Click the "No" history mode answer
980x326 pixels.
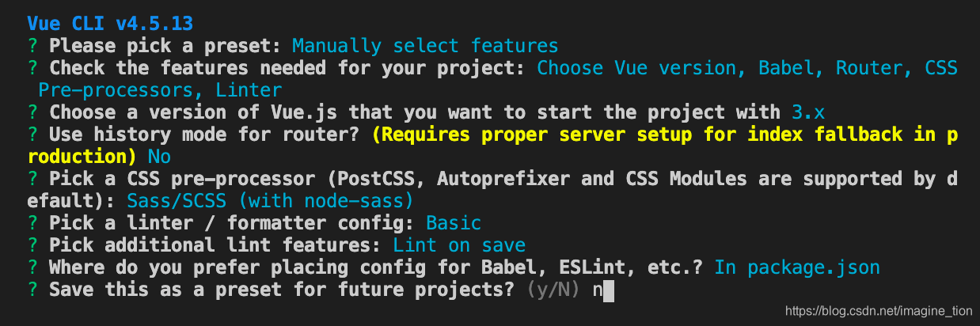pos(159,156)
